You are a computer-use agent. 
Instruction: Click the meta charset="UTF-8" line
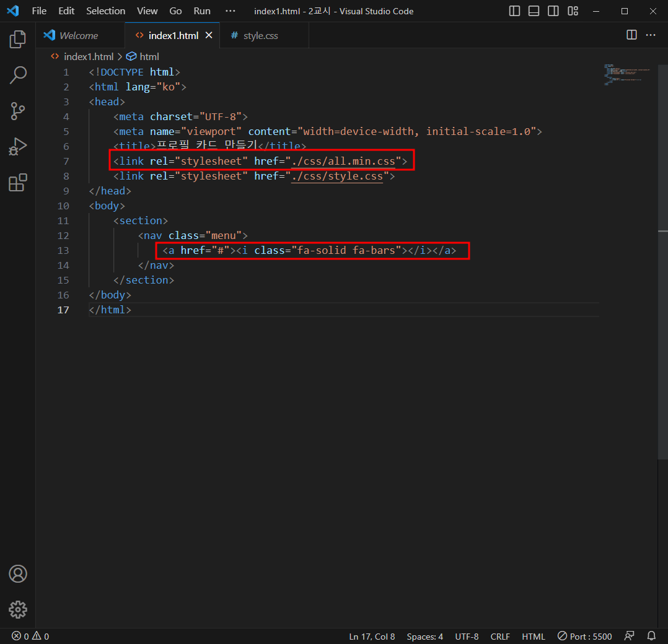tap(180, 116)
